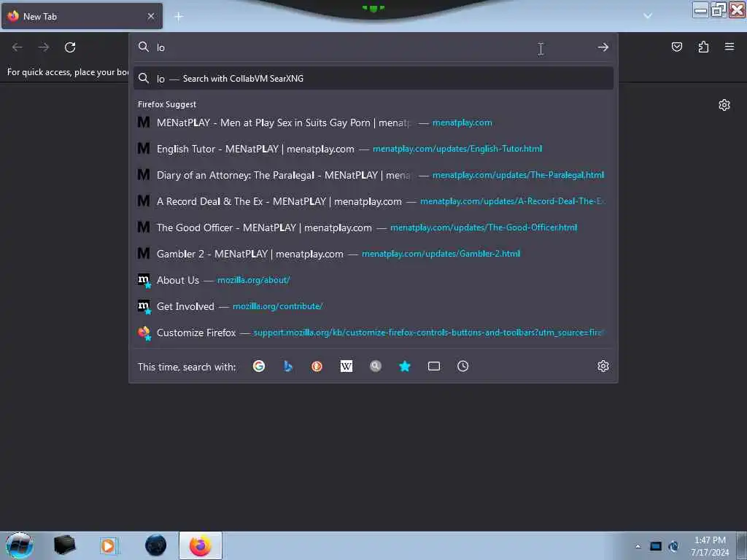
Task: Go back to the previous page
Action: pyautogui.click(x=18, y=47)
